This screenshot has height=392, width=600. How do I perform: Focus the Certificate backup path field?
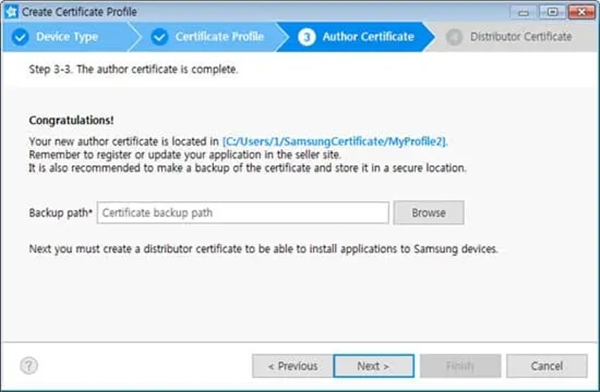coord(243,212)
